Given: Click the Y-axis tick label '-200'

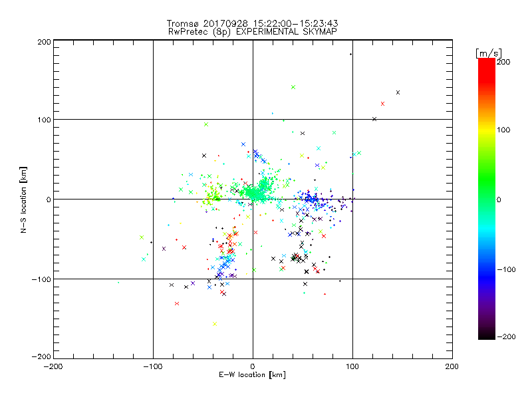Looking at the screenshot, I should (x=41, y=356).
